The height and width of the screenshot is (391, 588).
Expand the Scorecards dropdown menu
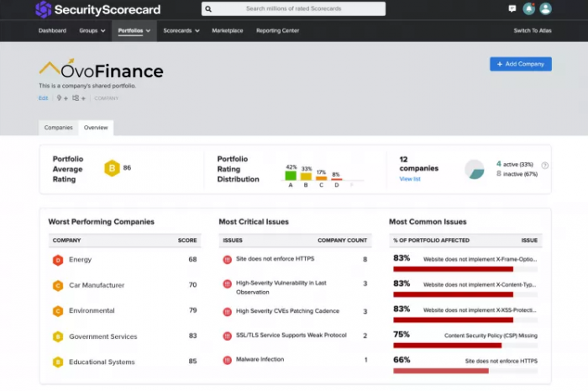pyautogui.click(x=181, y=31)
